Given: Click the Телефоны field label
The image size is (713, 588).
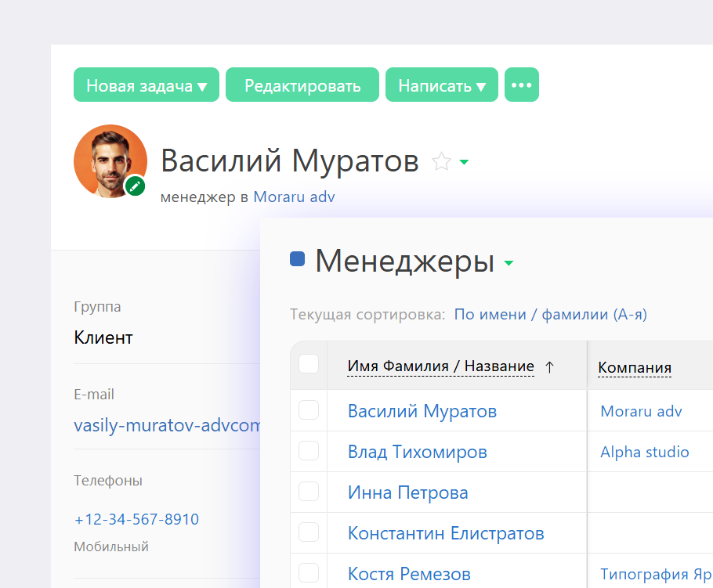Looking at the screenshot, I should pos(108,481).
